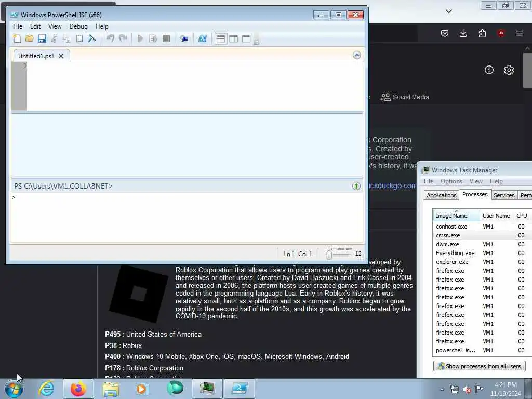
Task: Click the uBlock Origin extension icon
Action: (x=501, y=33)
